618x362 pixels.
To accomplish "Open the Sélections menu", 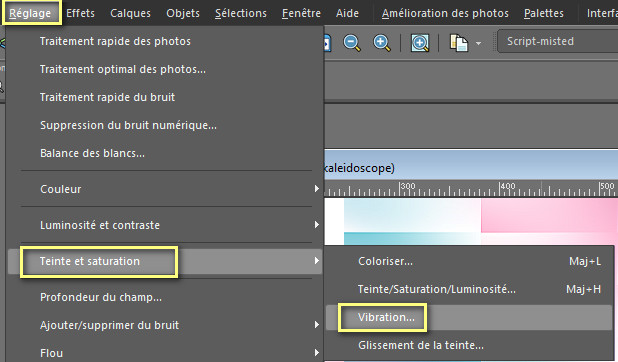I will coord(241,13).
